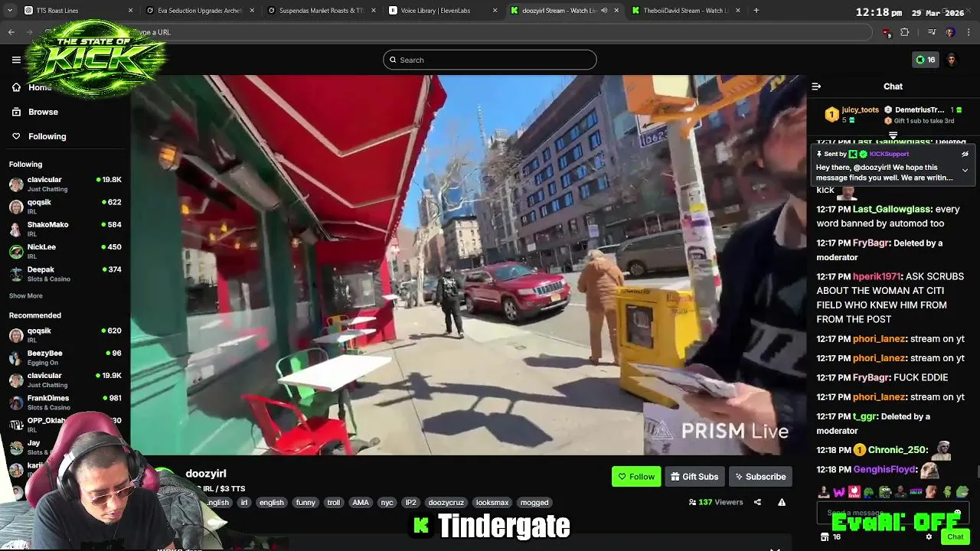980x551 pixels.
Task: Click the Gift Subs button
Action: 694,477
